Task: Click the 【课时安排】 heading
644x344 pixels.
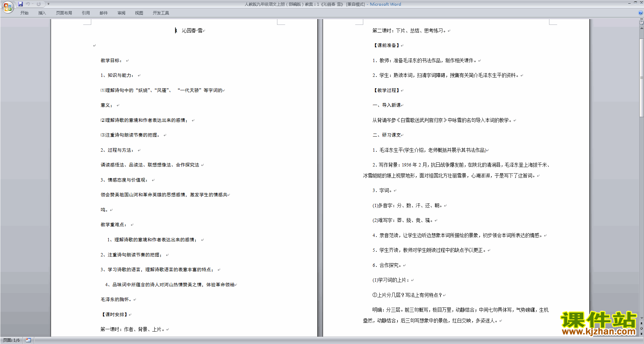Action: click(x=114, y=315)
